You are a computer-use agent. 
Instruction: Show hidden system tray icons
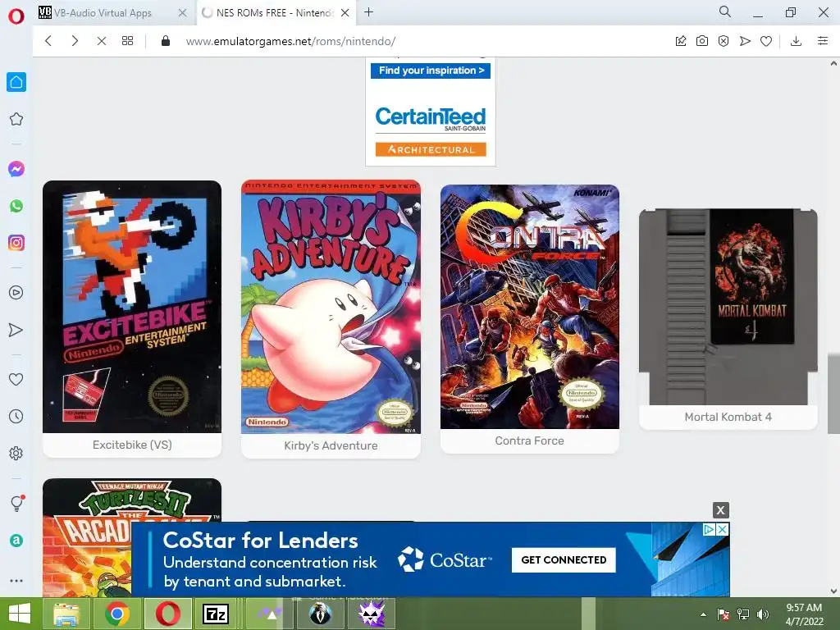pos(703,614)
